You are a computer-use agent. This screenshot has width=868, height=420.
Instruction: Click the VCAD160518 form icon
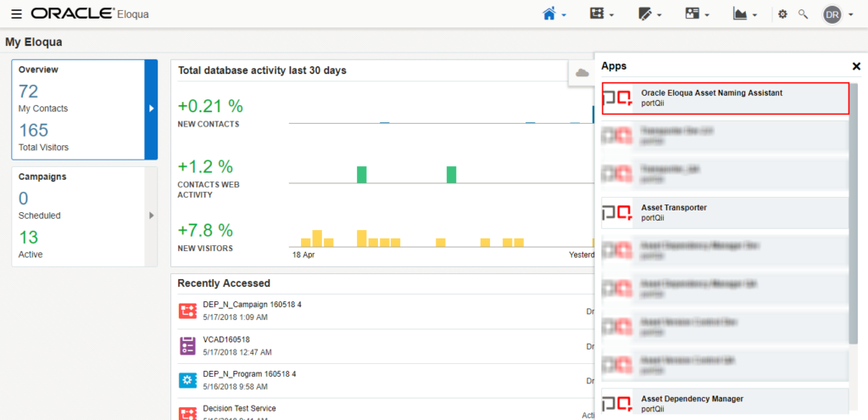click(187, 345)
